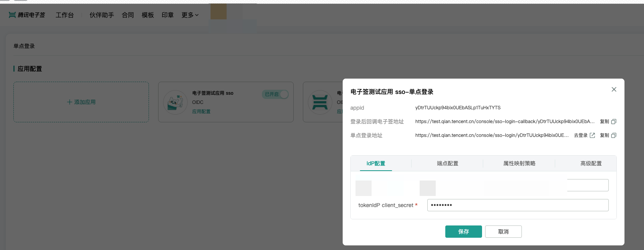Click copy icon for the callback address
Image resolution: width=644 pixels, height=250 pixels.
[613, 122]
